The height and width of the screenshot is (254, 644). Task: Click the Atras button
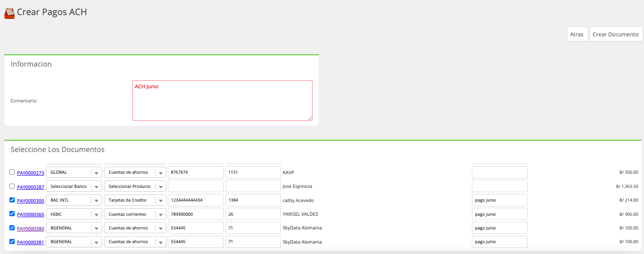tap(577, 34)
